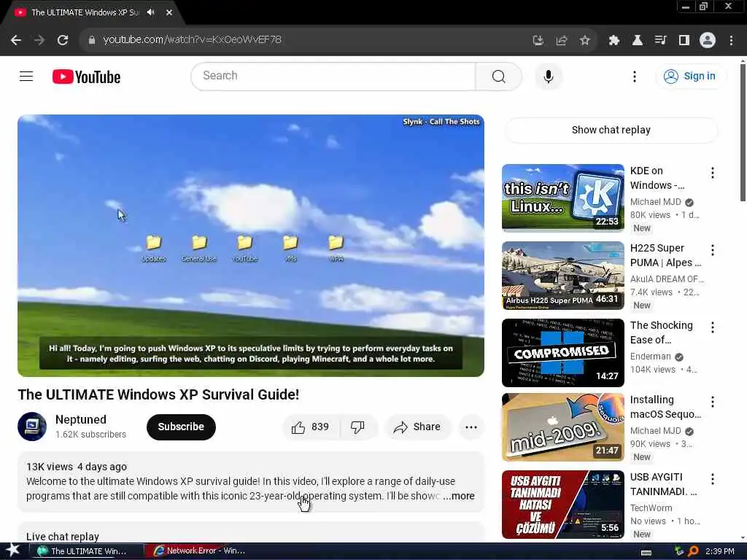The image size is (747, 560).
Task: Open the media controls toolbar icon
Action: tap(660, 41)
